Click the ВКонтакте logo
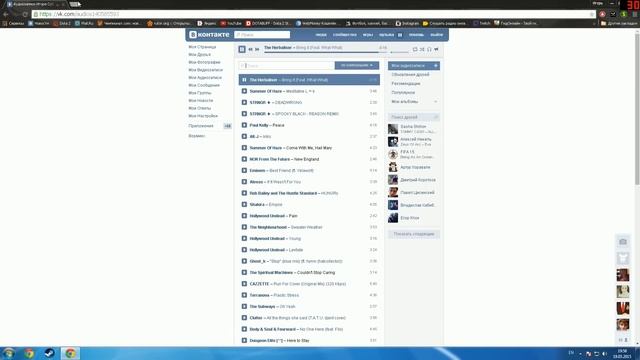Viewport: 640px width, 360px height. coord(209,35)
